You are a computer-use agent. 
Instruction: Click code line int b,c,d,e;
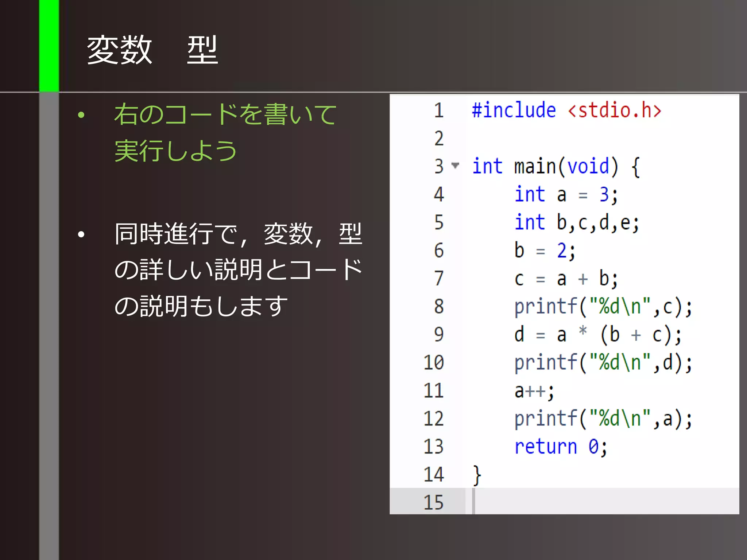coord(577,222)
